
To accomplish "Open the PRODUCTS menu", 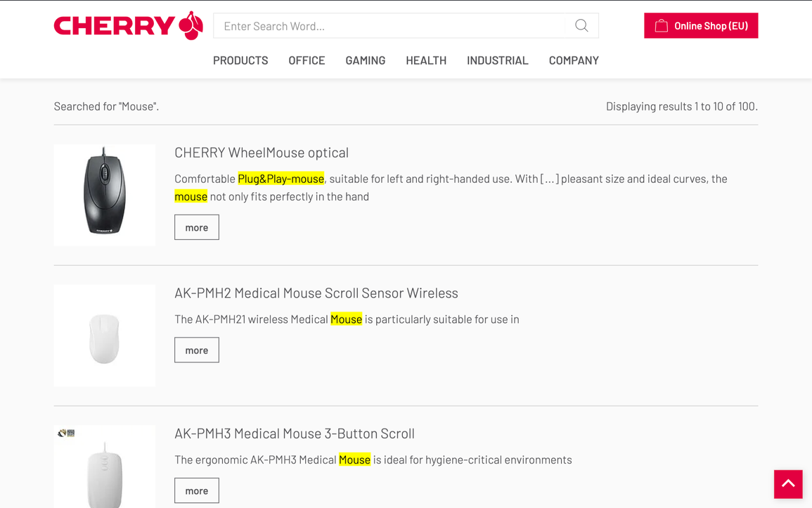I will click(x=240, y=61).
